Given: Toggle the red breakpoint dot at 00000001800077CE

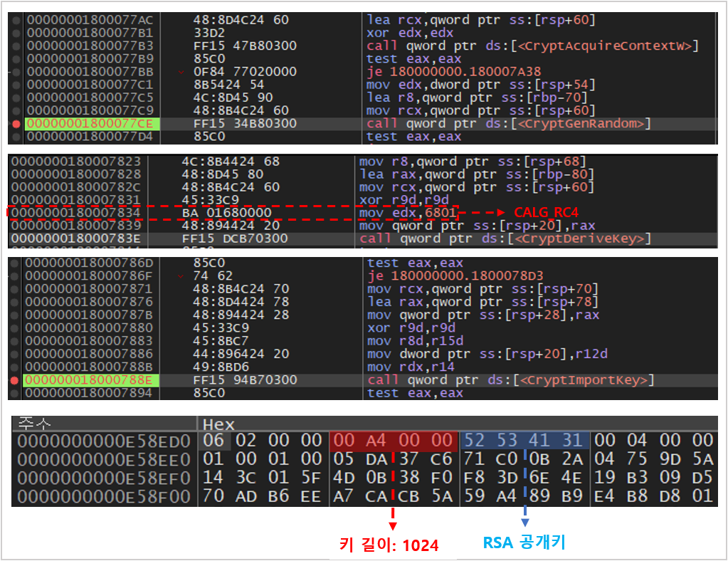Looking at the screenshot, I should 16,124.
